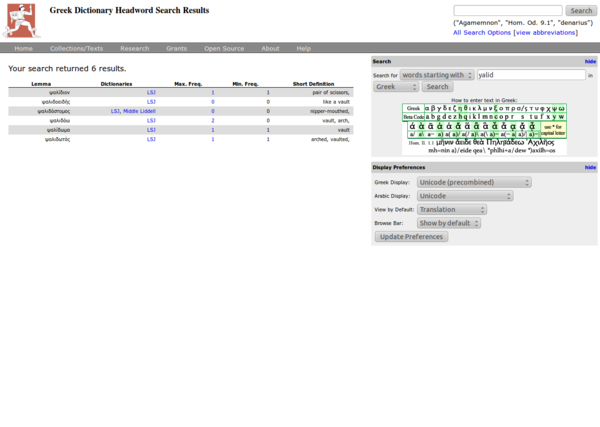The image size is (600, 427).
Task: Open All Search Options link
Action: coord(481,32)
